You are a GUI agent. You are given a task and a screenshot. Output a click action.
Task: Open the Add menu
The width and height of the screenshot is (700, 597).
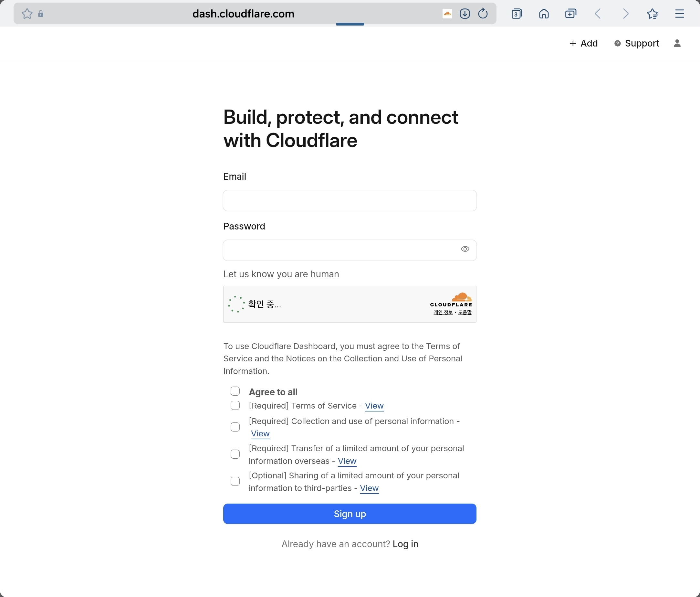pos(583,43)
